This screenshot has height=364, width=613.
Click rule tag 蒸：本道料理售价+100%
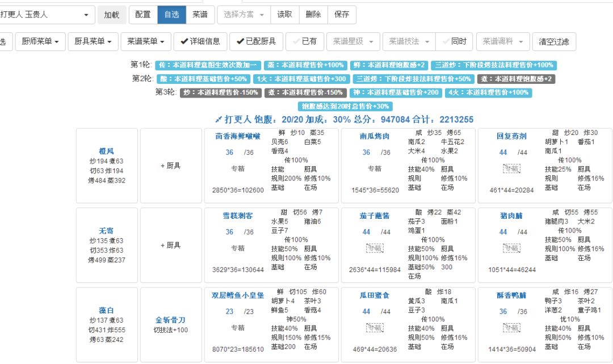point(305,65)
